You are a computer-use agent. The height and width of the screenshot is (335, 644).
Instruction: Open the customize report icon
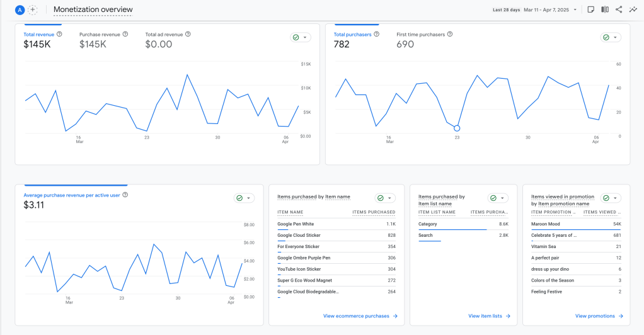click(590, 9)
